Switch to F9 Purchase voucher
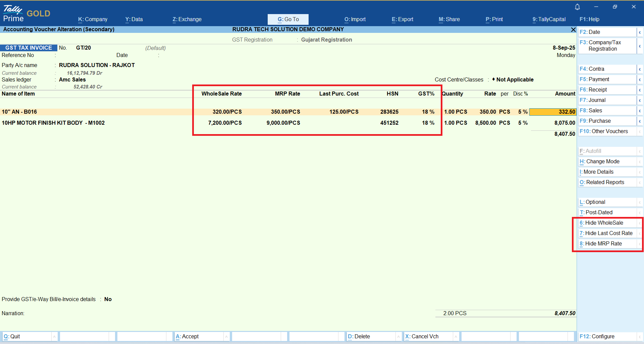 click(x=595, y=121)
